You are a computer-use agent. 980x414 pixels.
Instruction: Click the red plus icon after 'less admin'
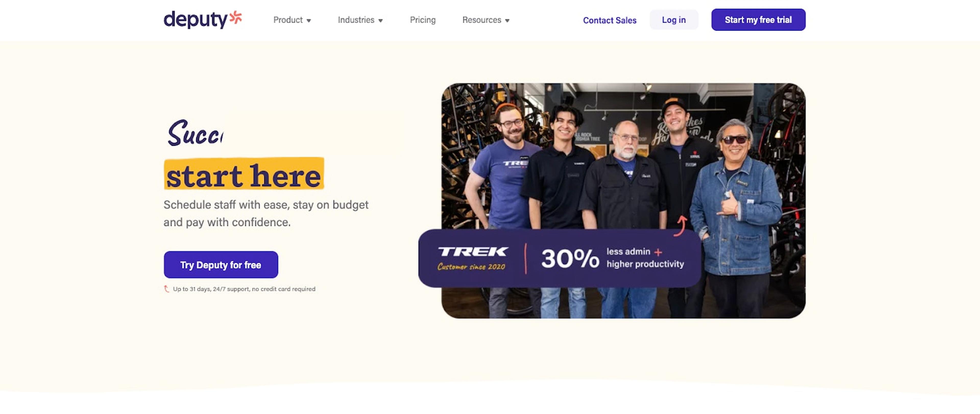(x=658, y=252)
